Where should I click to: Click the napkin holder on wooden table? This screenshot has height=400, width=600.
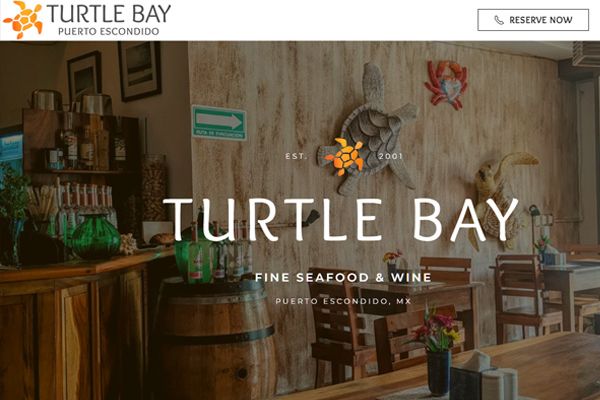tap(484, 377)
